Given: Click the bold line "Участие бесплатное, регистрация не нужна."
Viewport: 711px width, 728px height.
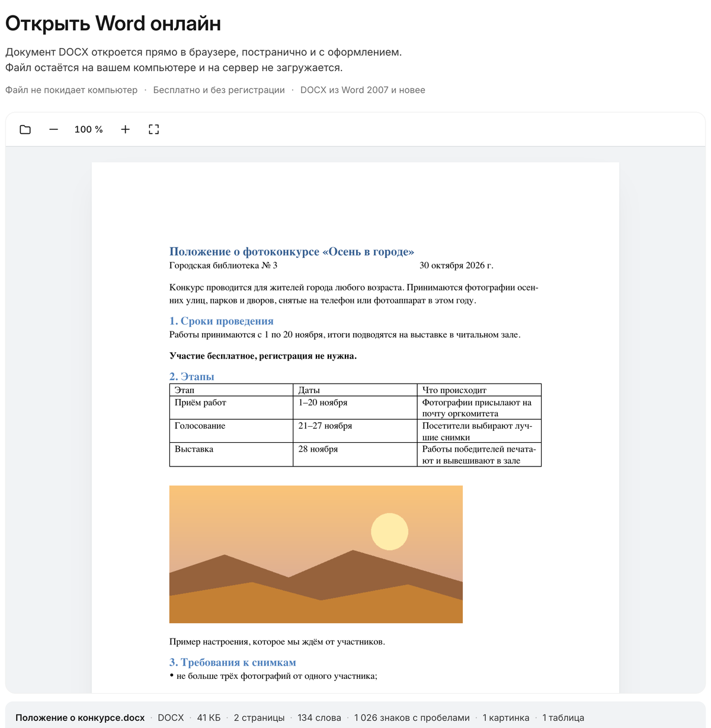Looking at the screenshot, I should pyautogui.click(x=263, y=356).
